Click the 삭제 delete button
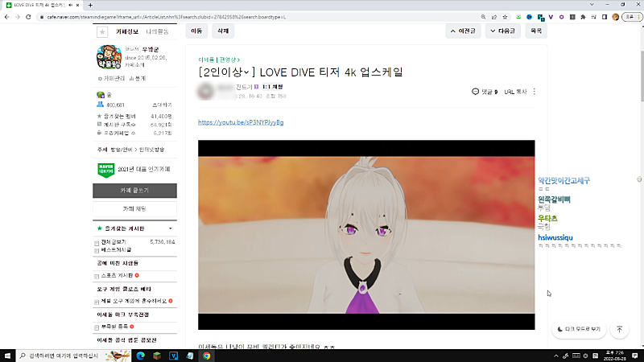This screenshot has height=362, width=644. click(x=223, y=31)
